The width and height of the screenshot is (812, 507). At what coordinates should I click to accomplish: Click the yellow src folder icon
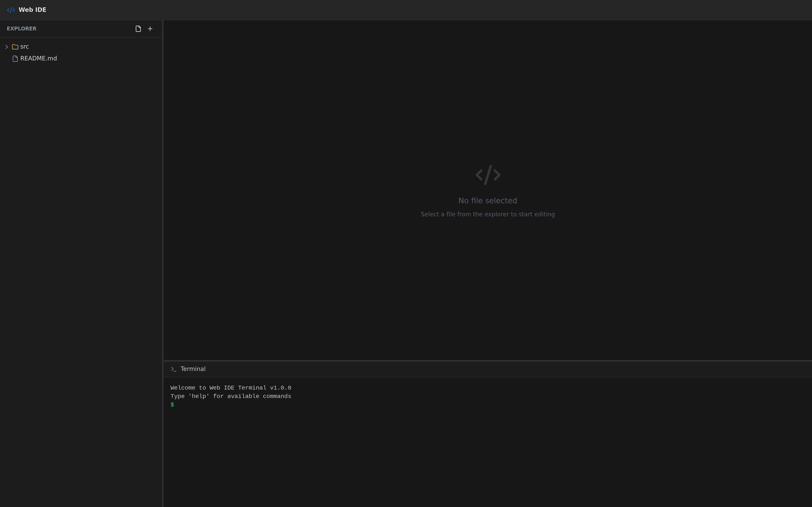coord(15,47)
